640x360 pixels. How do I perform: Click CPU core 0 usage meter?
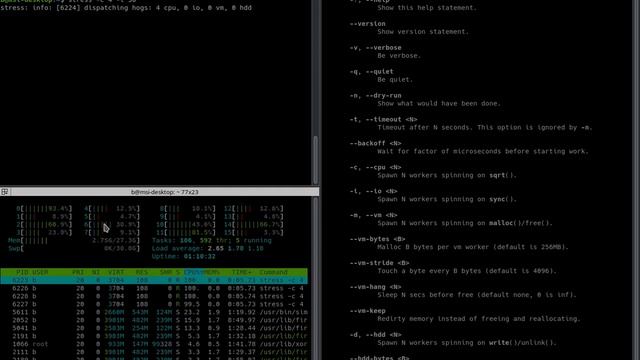coord(44,209)
